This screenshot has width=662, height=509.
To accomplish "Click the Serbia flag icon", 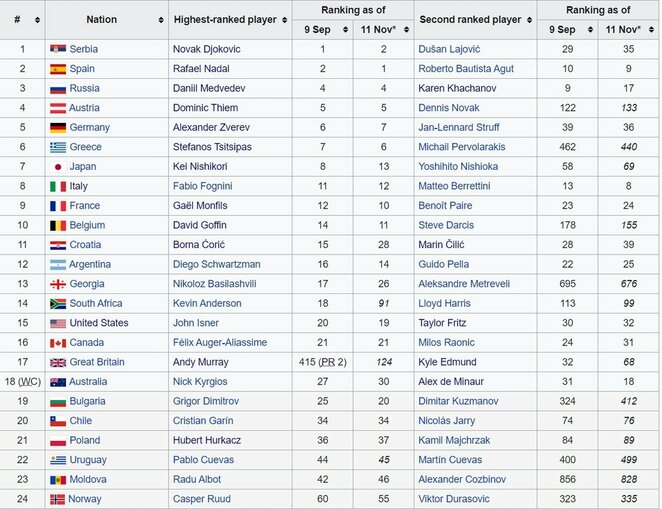I will pos(58,49).
